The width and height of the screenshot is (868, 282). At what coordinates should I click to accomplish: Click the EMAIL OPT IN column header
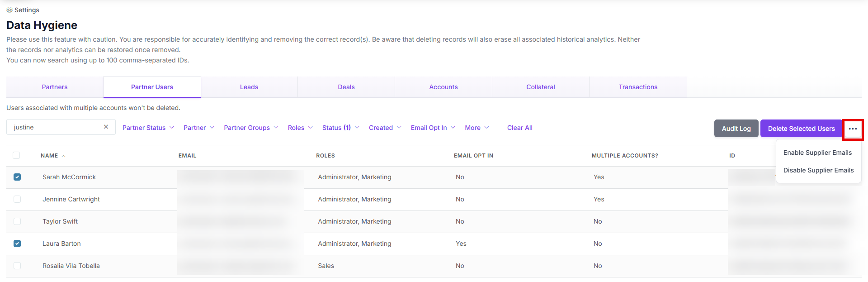tap(473, 156)
